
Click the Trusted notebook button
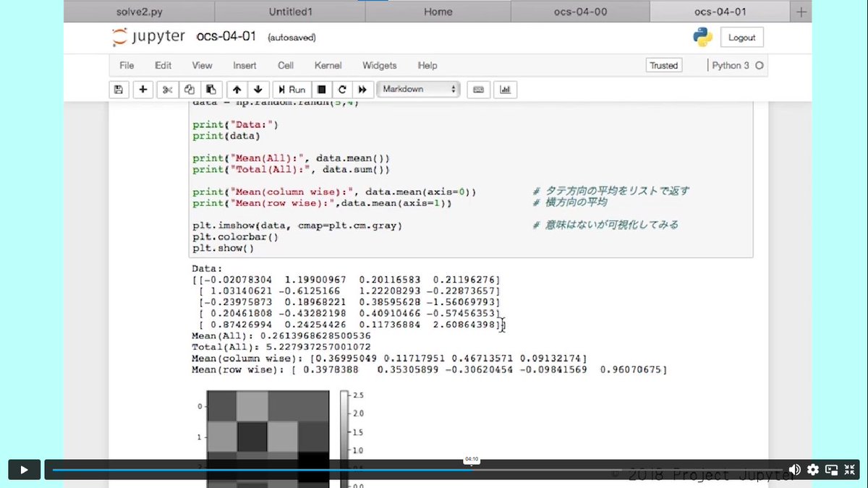(664, 65)
